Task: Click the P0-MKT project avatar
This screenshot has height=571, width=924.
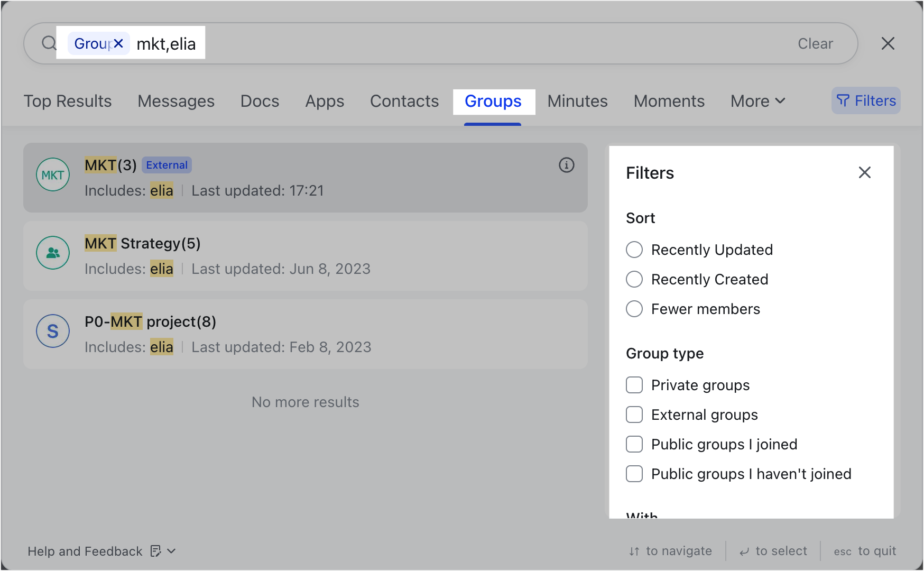Action: [53, 331]
